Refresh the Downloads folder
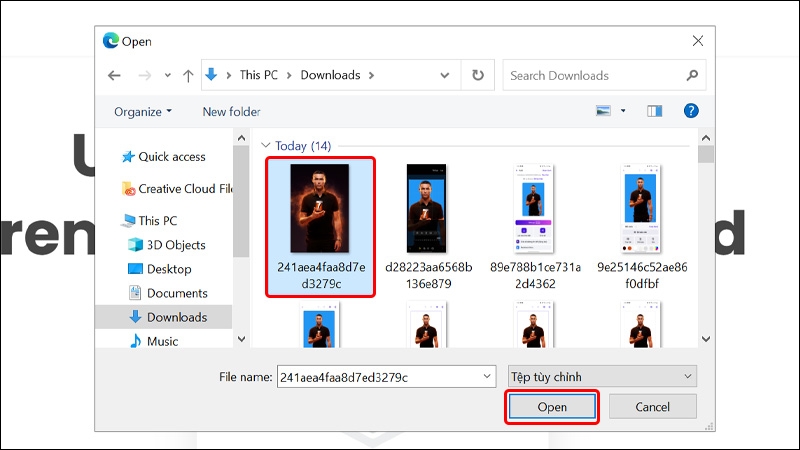The width and height of the screenshot is (800, 450). (x=478, y=76)
